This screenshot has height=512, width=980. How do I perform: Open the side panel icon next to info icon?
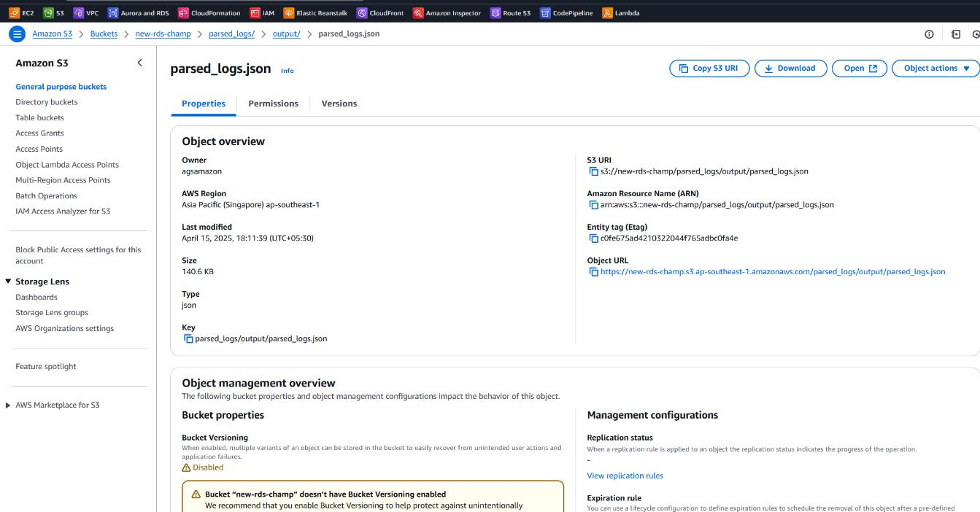click(956, 34)
